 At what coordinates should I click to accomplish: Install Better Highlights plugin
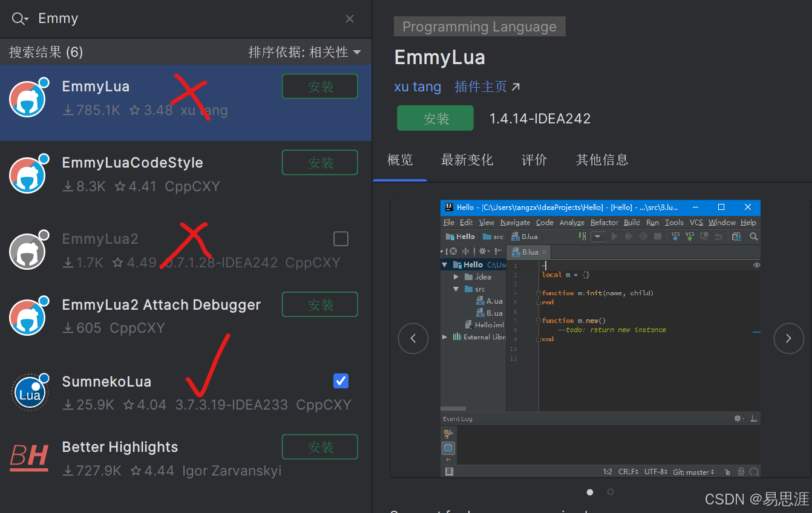tap(320, 447)
